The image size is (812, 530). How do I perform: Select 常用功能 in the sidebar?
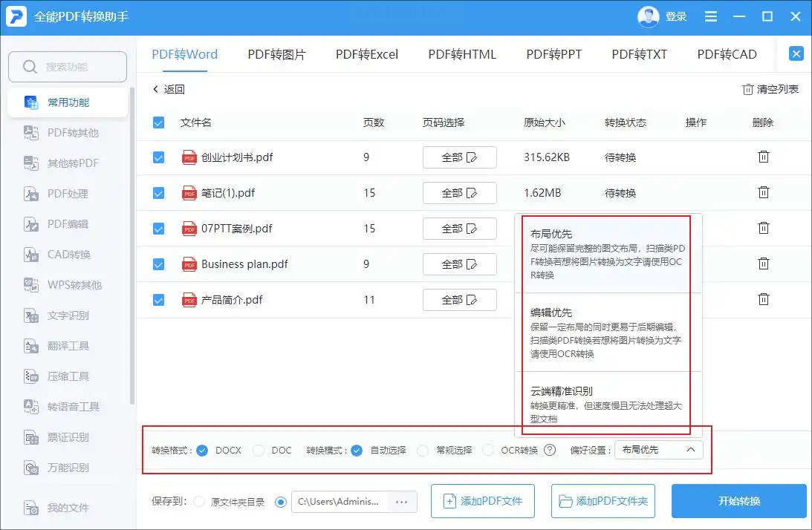[x=68, y=102]
